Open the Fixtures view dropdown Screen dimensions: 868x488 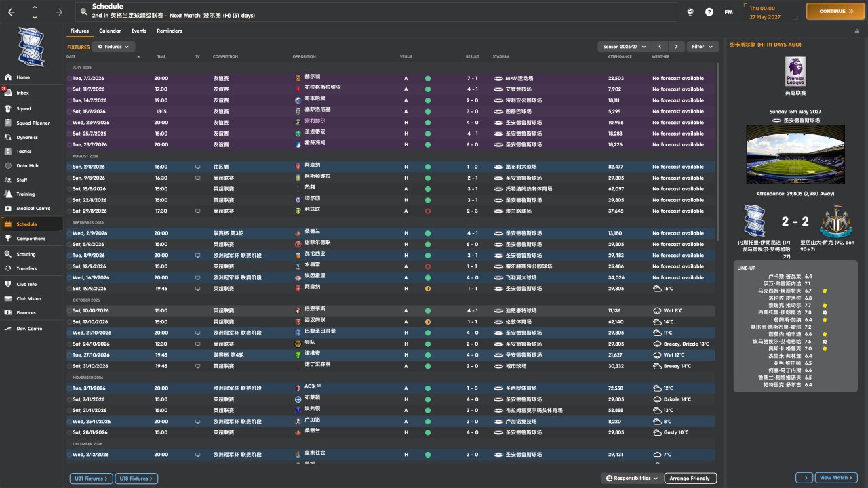click(x=113, y=47)
